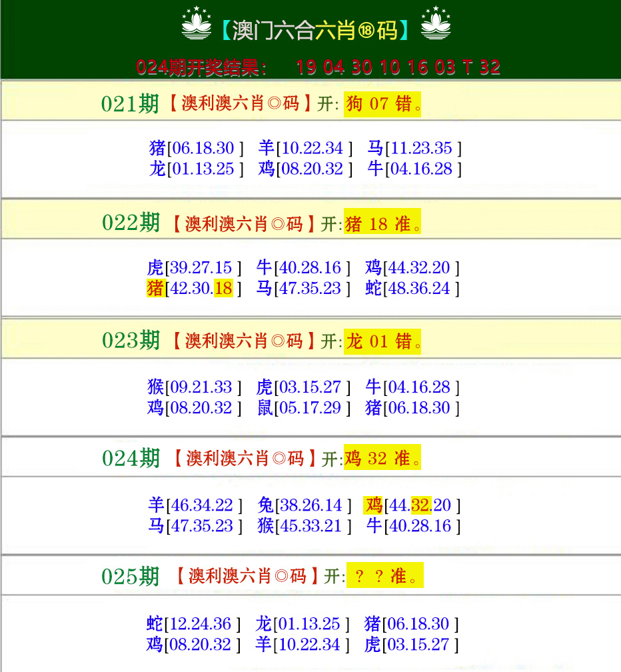
Task: Click the pending result ？？准
Action: pyautogui.click(x=385, y=575)
